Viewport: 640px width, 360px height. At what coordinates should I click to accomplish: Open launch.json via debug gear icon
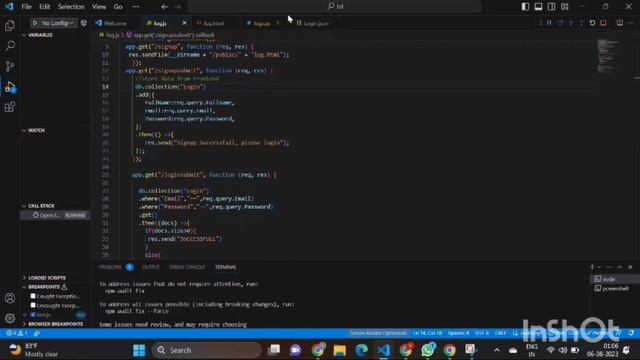[84, 23]
